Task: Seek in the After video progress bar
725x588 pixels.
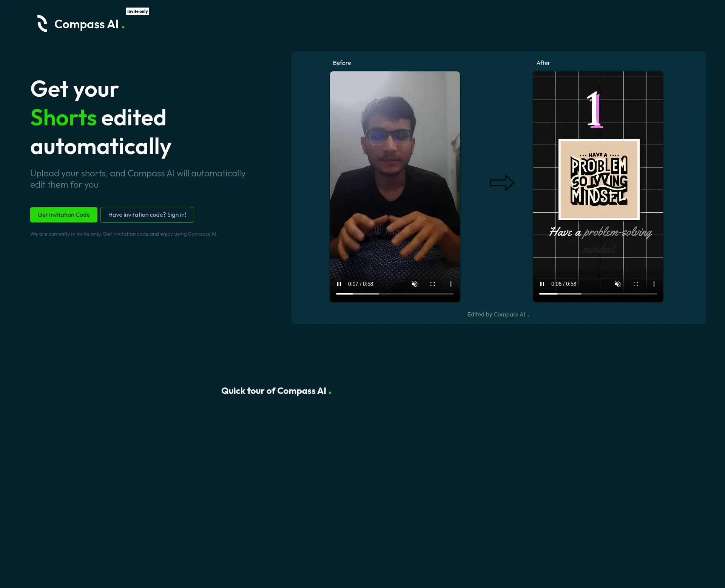Action: tap(598, 294)
